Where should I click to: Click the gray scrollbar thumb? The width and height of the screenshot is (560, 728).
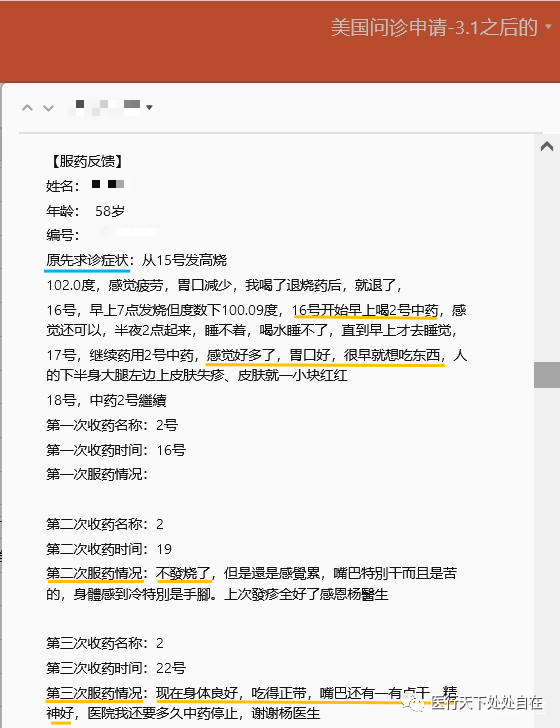click(x=547, y=375)
